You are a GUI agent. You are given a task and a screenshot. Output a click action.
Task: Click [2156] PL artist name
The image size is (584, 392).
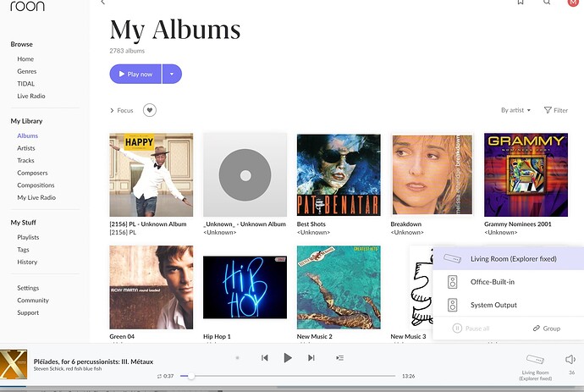pyautogui.click(x=123, y=232)
